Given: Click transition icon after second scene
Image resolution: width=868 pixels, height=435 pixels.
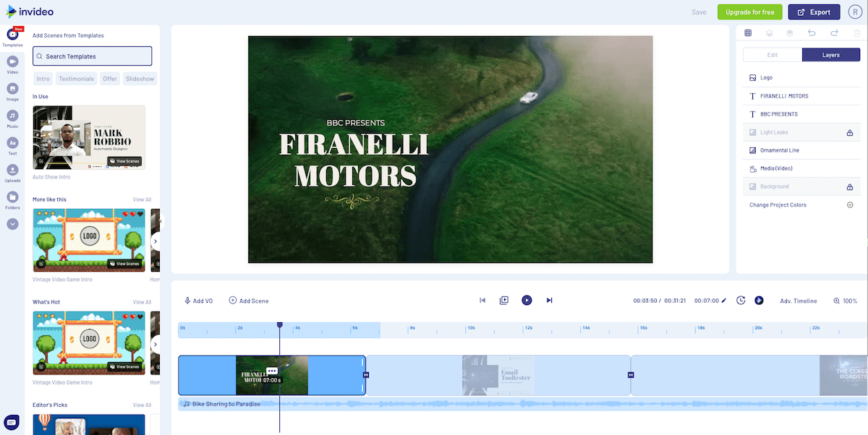Looking at the screenshot, I should click(631, 375).
